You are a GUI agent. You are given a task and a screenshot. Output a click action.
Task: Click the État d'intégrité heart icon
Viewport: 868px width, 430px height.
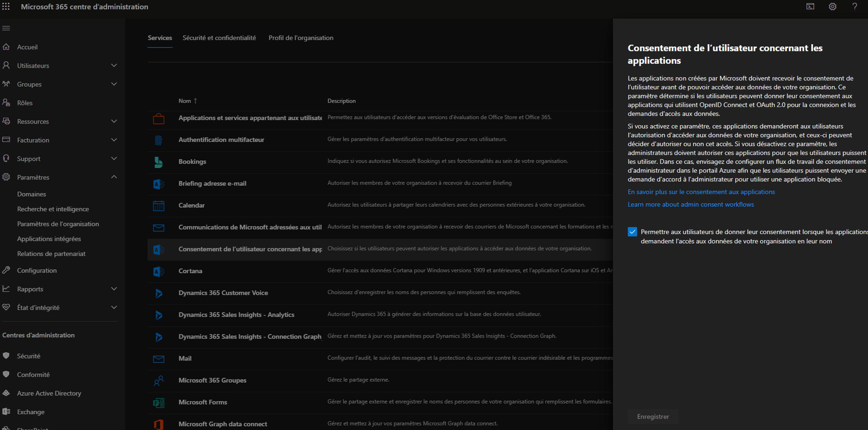[6, 307]
